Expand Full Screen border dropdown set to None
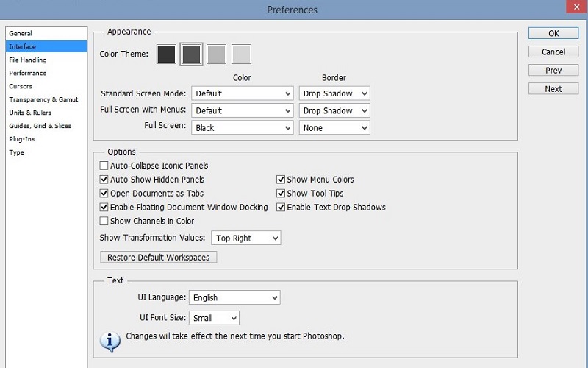The height and width of the screenshot is (368, 588). 334,128
